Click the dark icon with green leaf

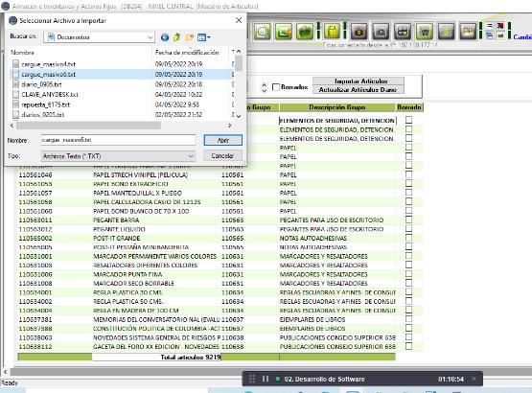point(447,32)
